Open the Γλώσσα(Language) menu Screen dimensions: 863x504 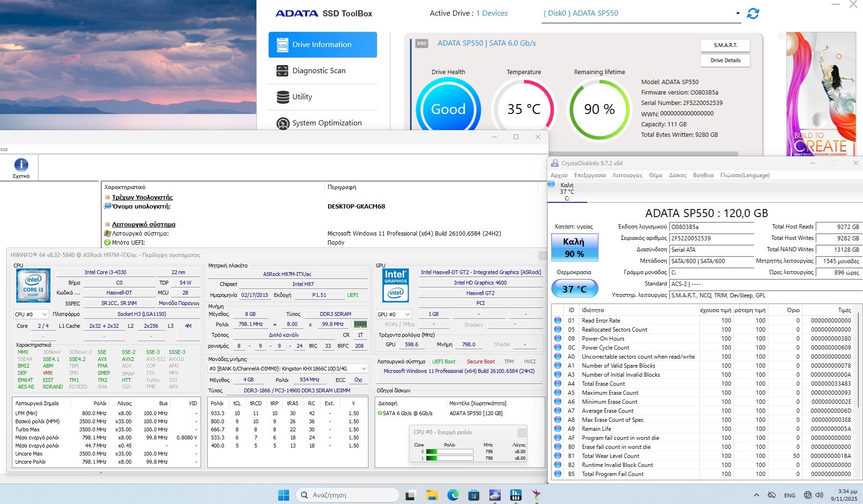pyautogui.click(x=745, y=175)
